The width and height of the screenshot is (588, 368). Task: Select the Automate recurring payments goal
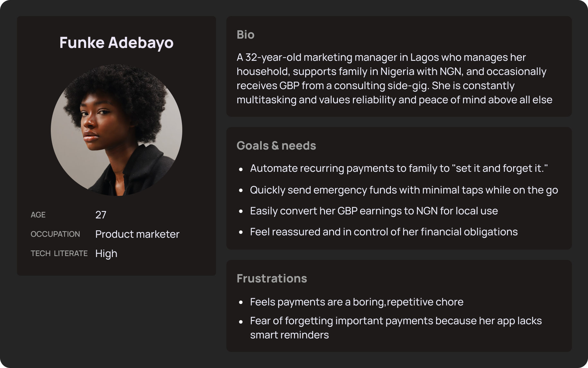(x=399, y=168)
